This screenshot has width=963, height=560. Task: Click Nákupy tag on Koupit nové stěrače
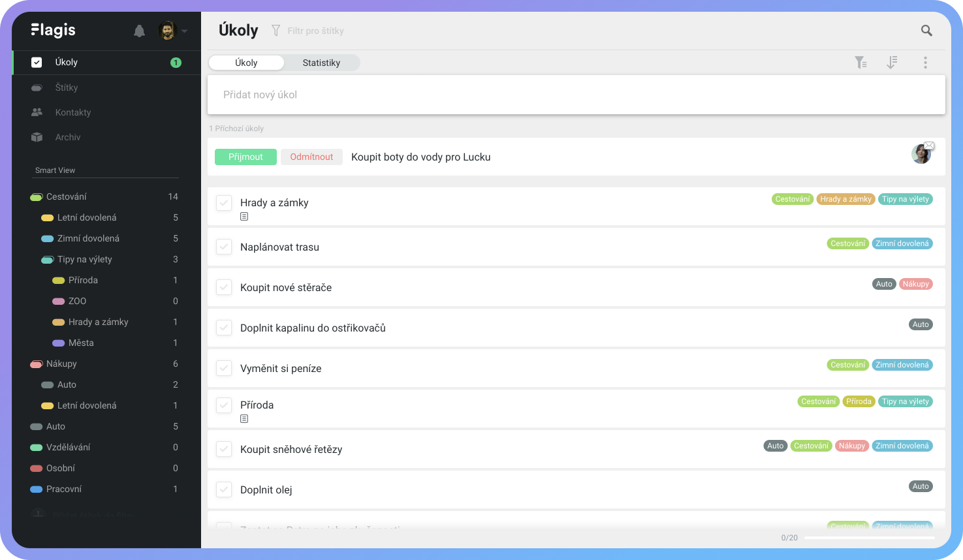click(x=915, y=284)
